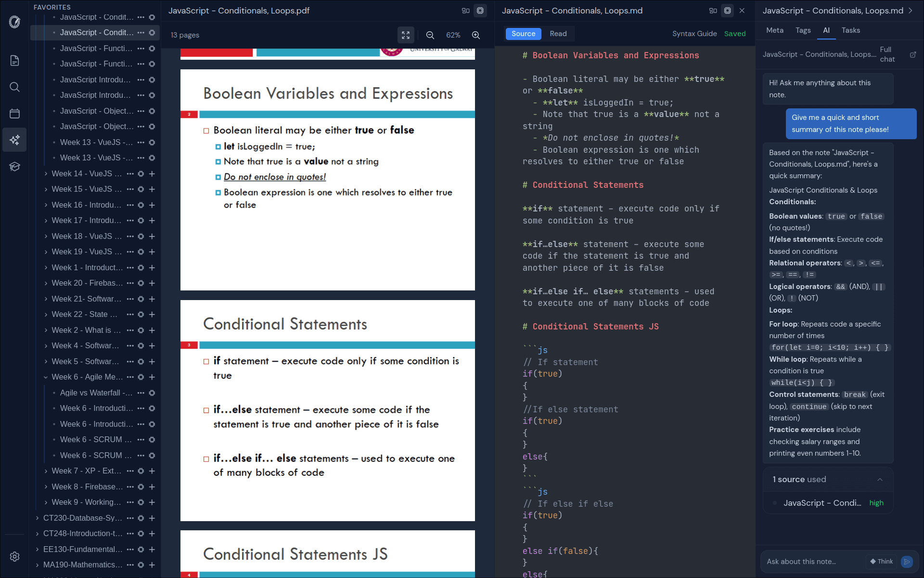This screenshot has height=578, width=924.
Task: Switch markdown editor to Read mode
Action: (x=558, y=34)
